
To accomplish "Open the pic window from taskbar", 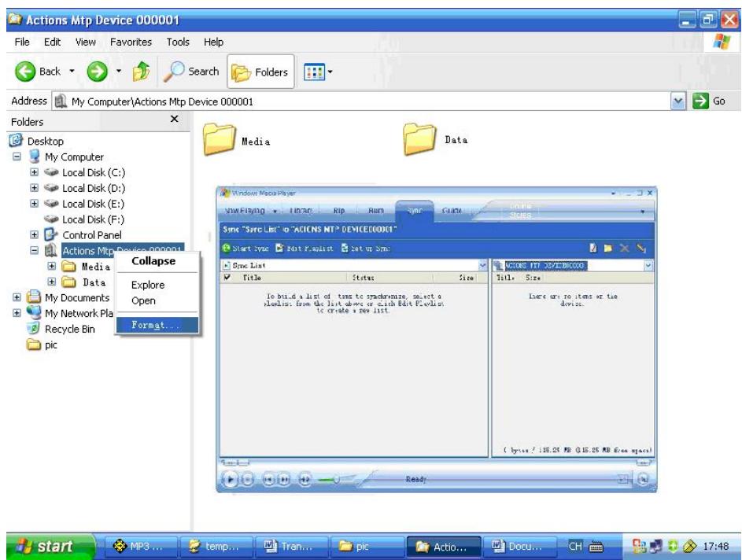I will [367, 547].
